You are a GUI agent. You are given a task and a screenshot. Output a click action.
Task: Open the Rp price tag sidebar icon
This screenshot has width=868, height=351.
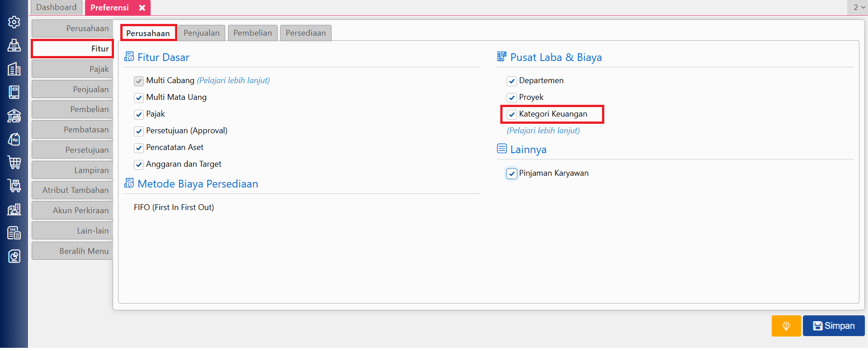tap(14, 139)
